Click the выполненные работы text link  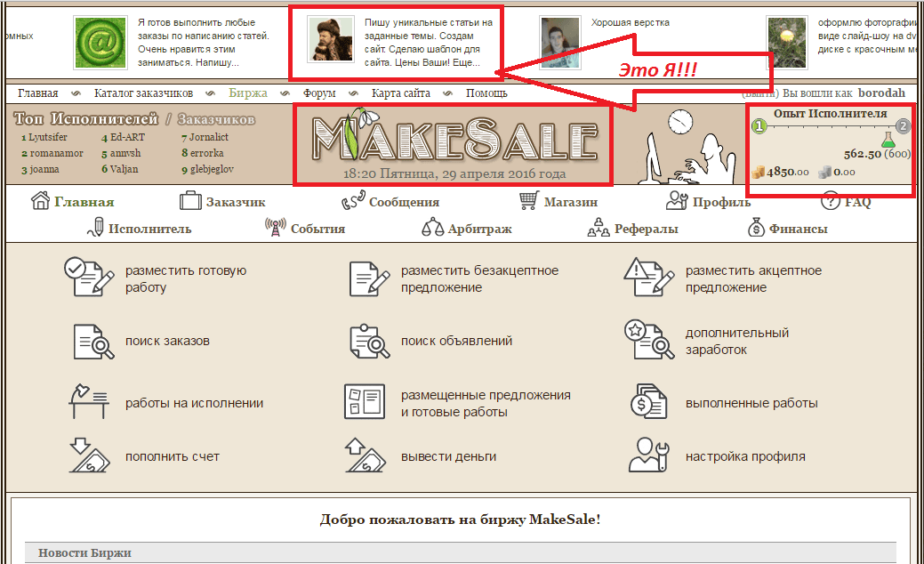click(751, 403)
